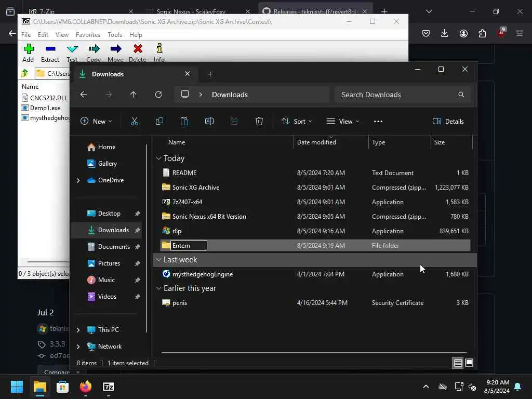Save to Pocket icon in Firefox
The height and width of the screenshot is (399, 532).
click(x=426, y=33)
